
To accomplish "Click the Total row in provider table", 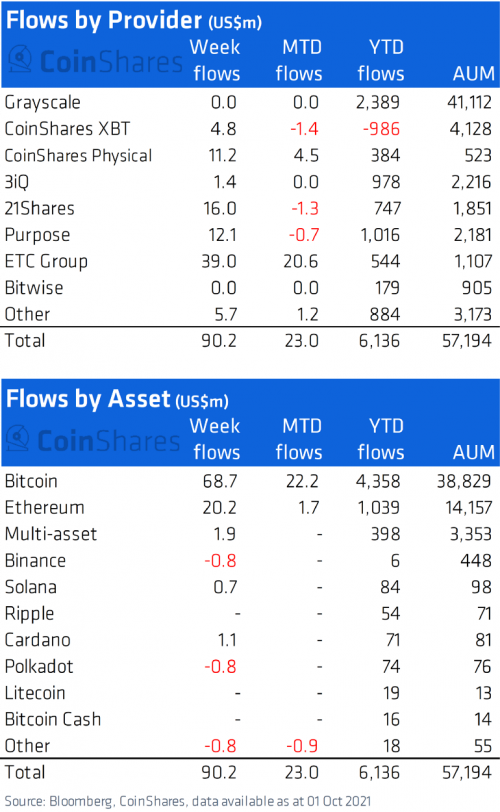I will [250, 341].
